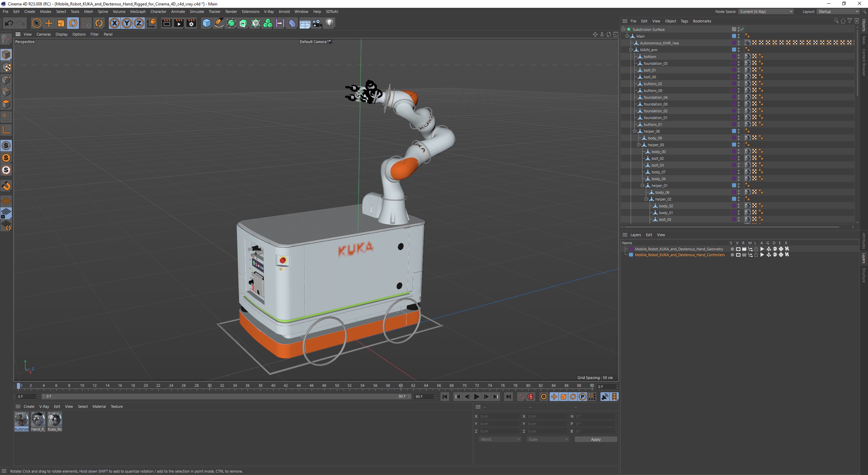
Task: Play the animation forward
Action: (476, 397)
